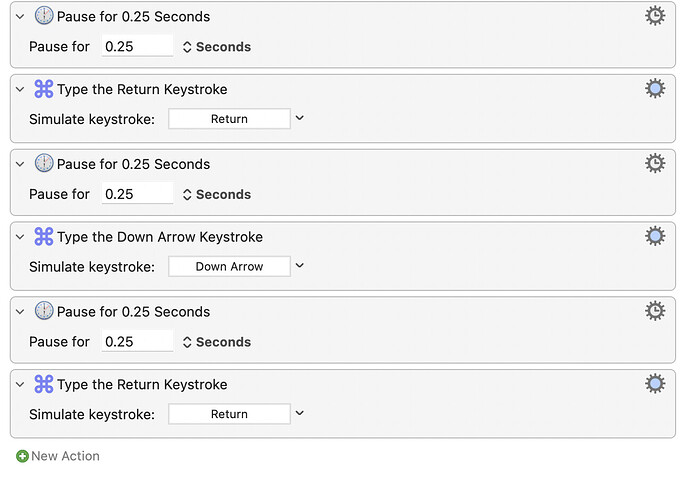Change Seconds unit of second Pause action
Viewport: 689px width, 477px height.
point(217,195)
